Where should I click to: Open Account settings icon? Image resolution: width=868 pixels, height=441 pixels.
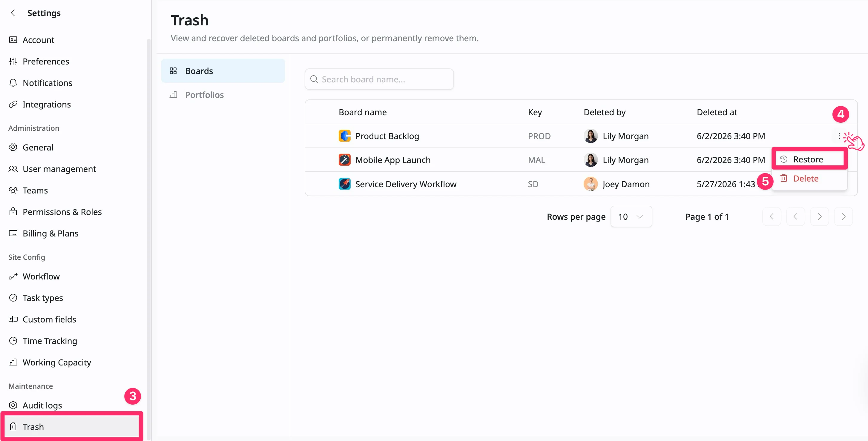click(13, 40)
